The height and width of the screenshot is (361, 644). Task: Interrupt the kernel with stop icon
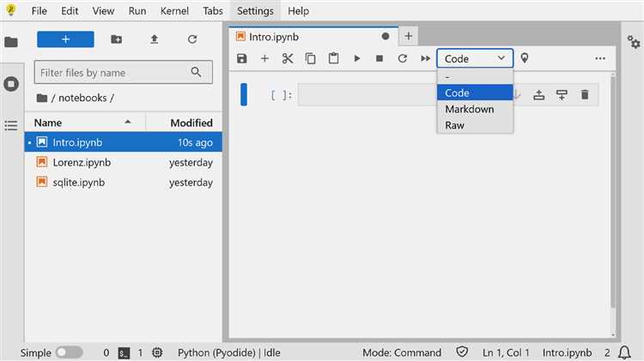(380, 58)
